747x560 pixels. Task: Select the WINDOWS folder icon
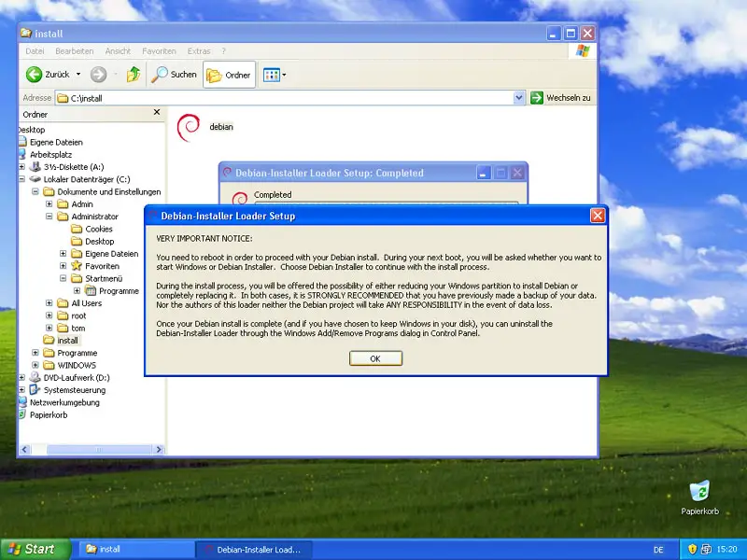point(49,365)
